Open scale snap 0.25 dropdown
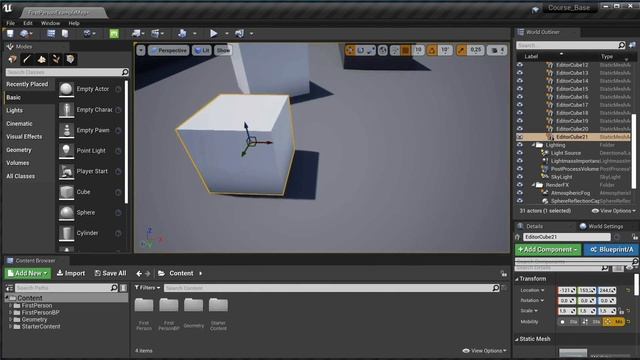This screenshot has height=360, width=640. pos(476,50)
